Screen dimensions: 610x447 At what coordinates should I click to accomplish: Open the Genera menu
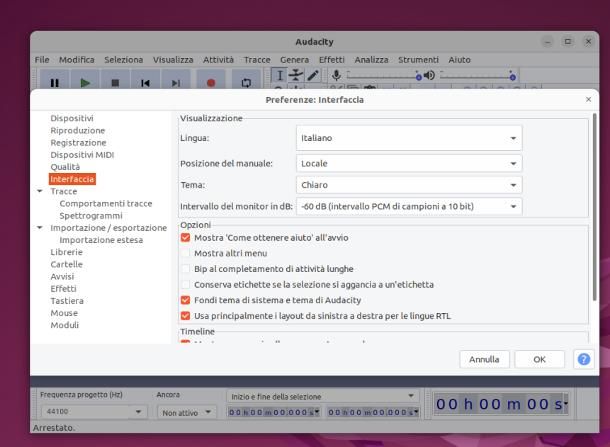coord(294,60)
